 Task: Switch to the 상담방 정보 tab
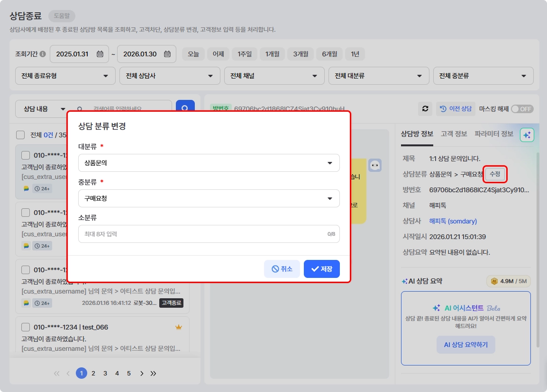417,134
